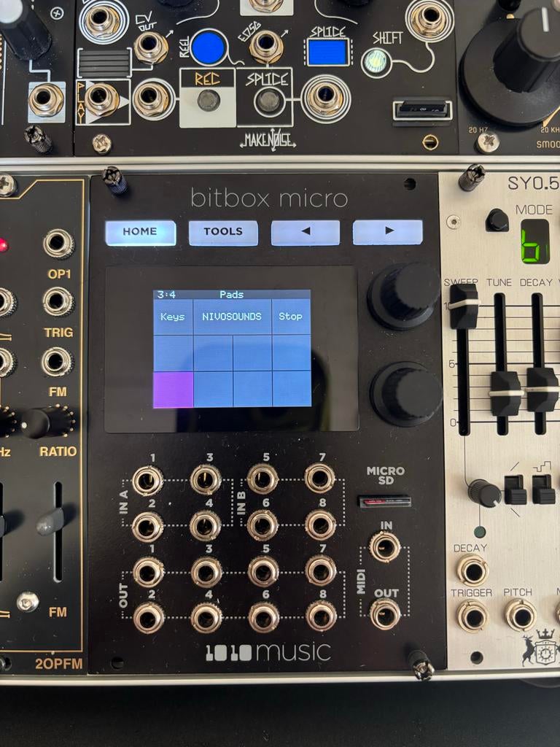Push the lit SHIFT button
Viewport: 560px width, 747px height.
pyautogui.click(x=376, y=63)
